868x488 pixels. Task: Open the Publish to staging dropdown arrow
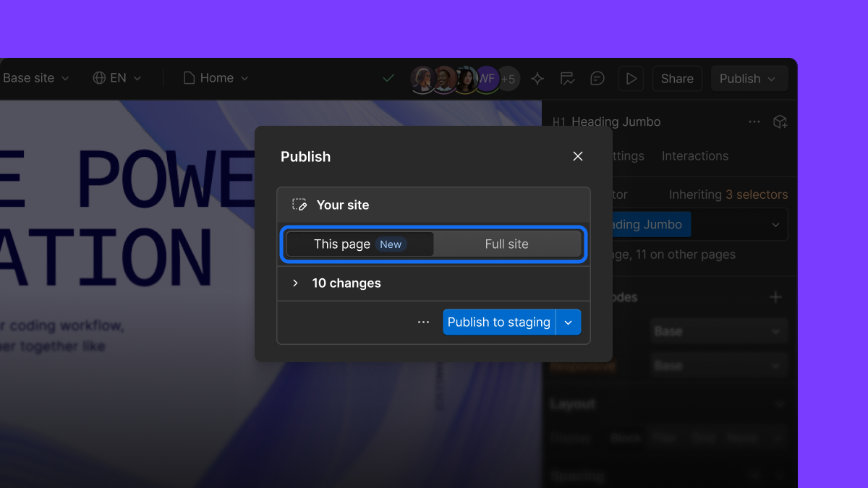coord(569,322)
